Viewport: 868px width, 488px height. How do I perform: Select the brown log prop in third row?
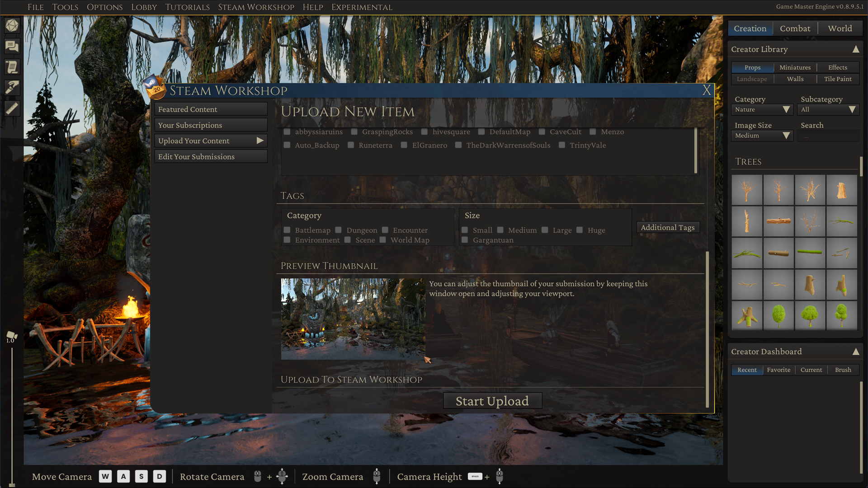[x=778, y=253]
